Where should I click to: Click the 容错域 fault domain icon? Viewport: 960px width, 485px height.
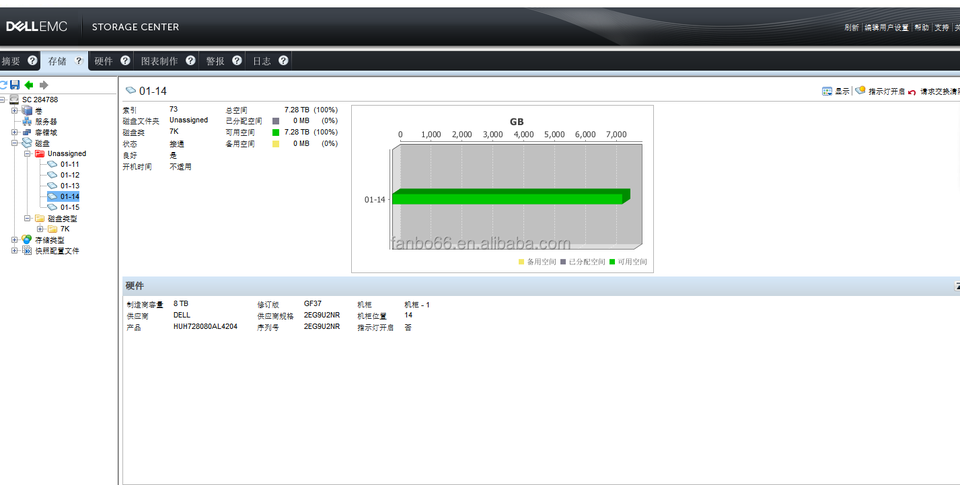(27, 132)
